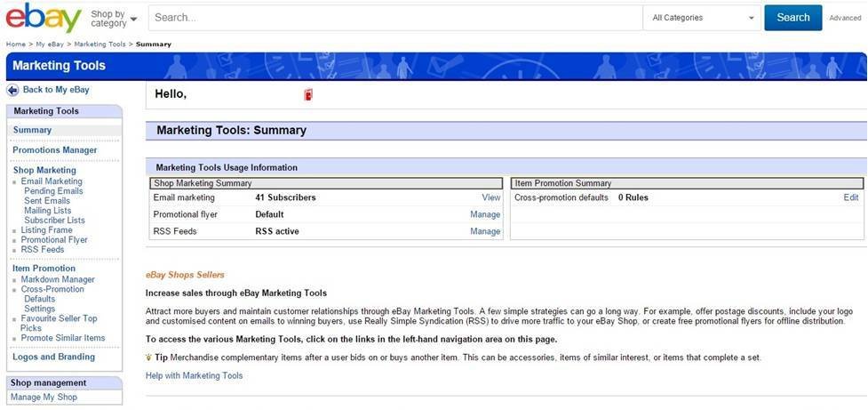Click the eBay Shops Sellers heading

185,275
